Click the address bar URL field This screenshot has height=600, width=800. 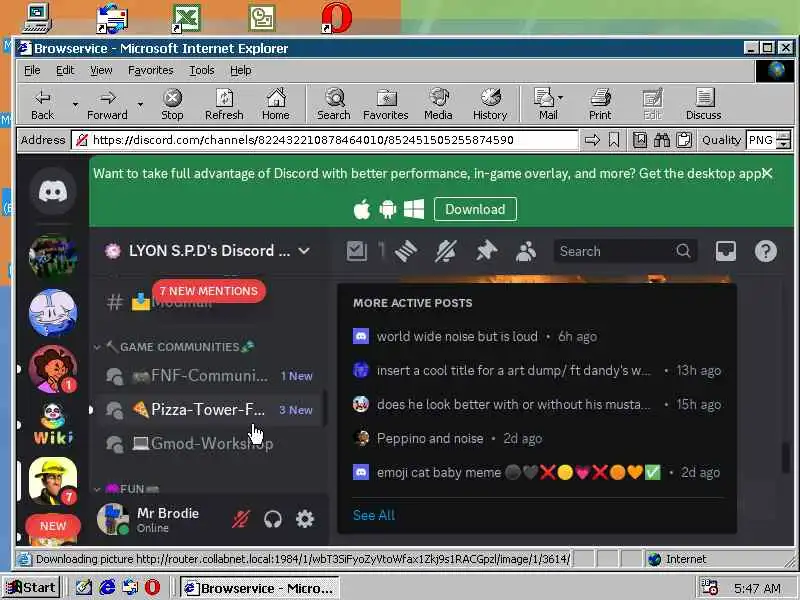(x=324, y=140)
